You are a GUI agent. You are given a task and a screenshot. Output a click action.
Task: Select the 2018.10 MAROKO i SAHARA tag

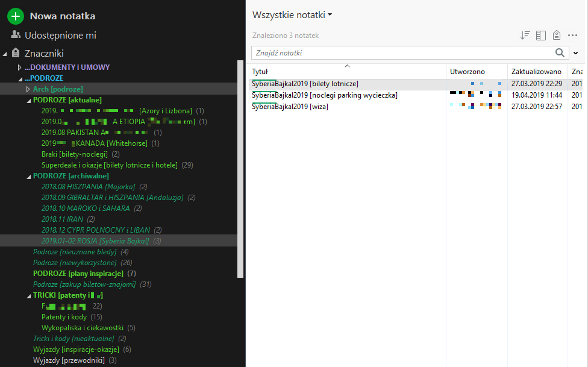[86, 209]
